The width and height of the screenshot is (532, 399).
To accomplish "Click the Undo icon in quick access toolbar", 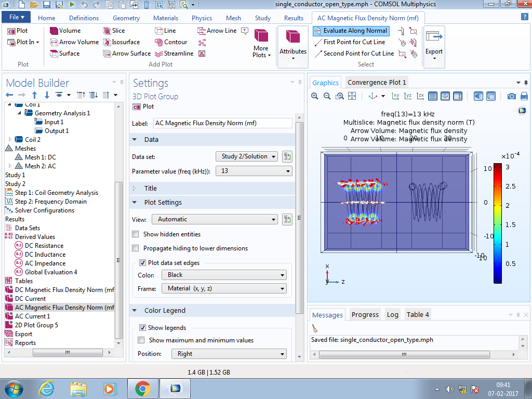I will (84, 5).
